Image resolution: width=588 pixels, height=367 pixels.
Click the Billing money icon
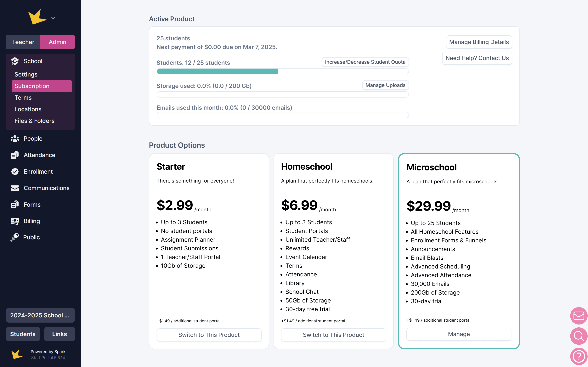(15, 221)
